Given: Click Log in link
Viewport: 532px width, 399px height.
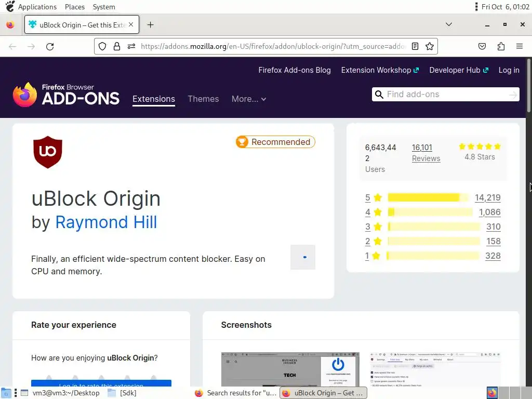Looking at the screenshot, I should [x=509, y=70].
